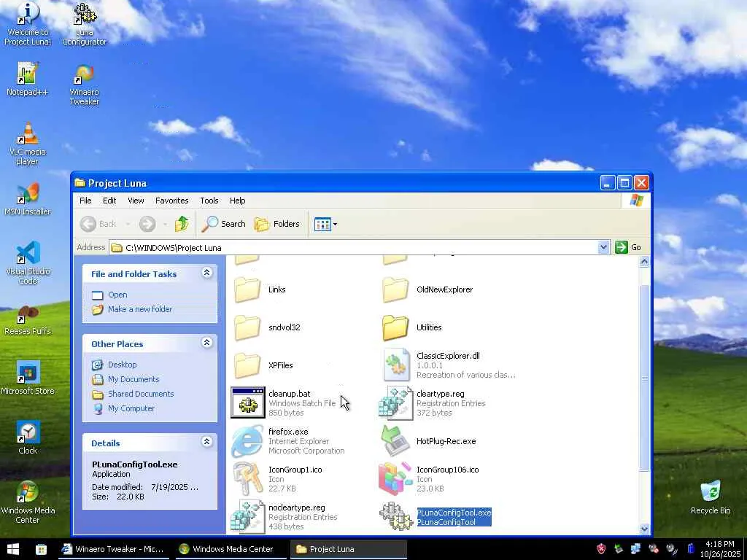Click the Open task link
Image resolution: width=747 pixels, height=560 pixels.
point(109,295)
